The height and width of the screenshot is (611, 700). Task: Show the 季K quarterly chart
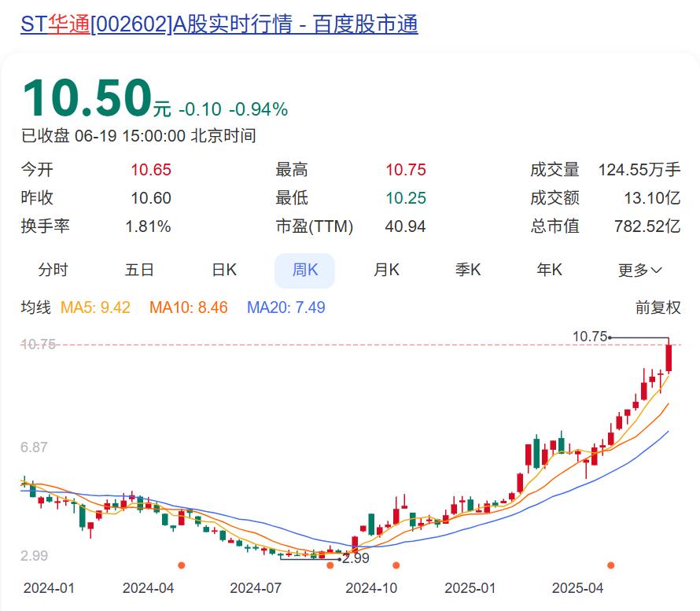467,271
